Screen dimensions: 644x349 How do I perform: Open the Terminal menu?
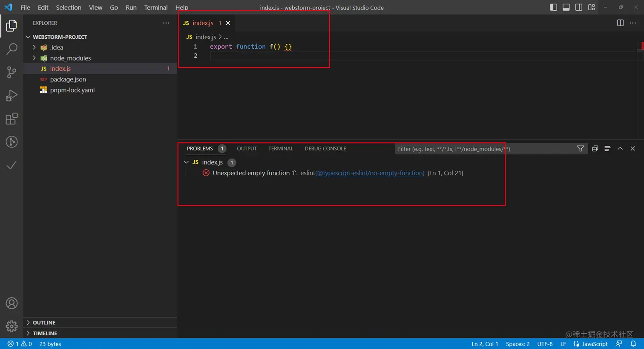[156, 7]
